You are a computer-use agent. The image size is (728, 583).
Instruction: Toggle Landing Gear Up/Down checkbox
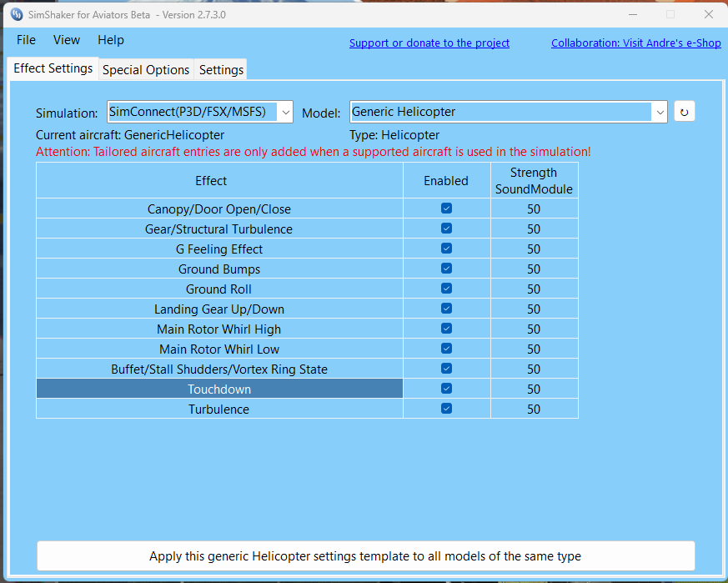(x=446, y=308)
